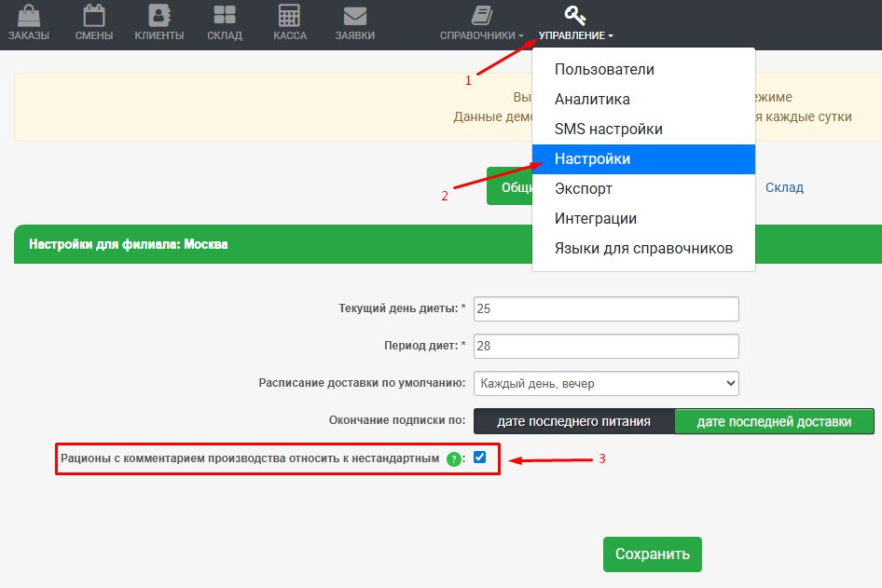Uncheck the non-standard rations checkbox
882x588 pixels.
(479, 458)
